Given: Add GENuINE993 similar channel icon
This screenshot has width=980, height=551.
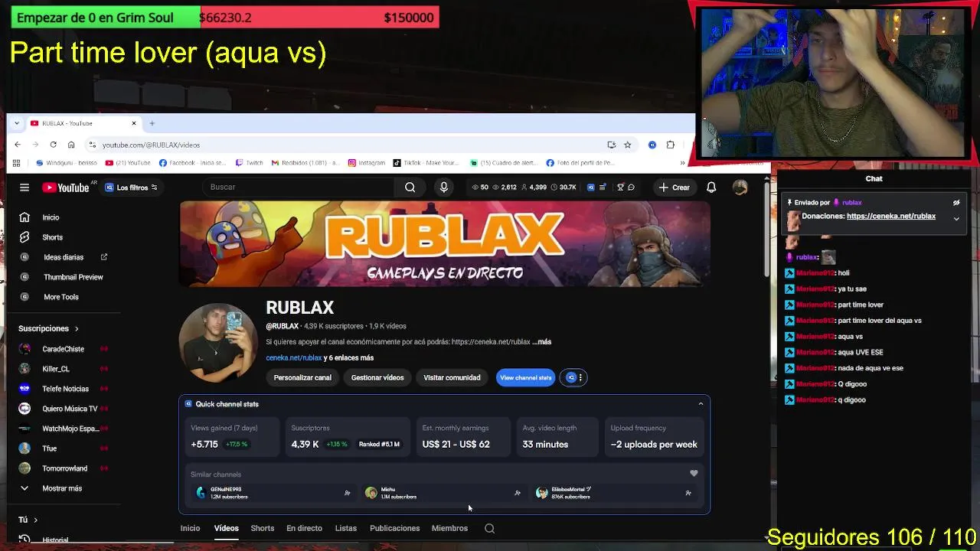Looking at the screenshot, I should (x=347, y=494).
